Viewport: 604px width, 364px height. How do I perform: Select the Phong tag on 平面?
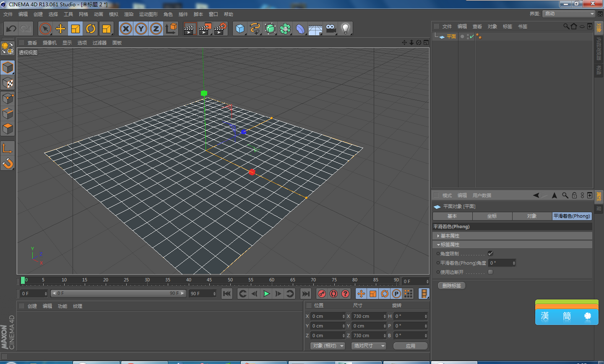tap(479, 36)
